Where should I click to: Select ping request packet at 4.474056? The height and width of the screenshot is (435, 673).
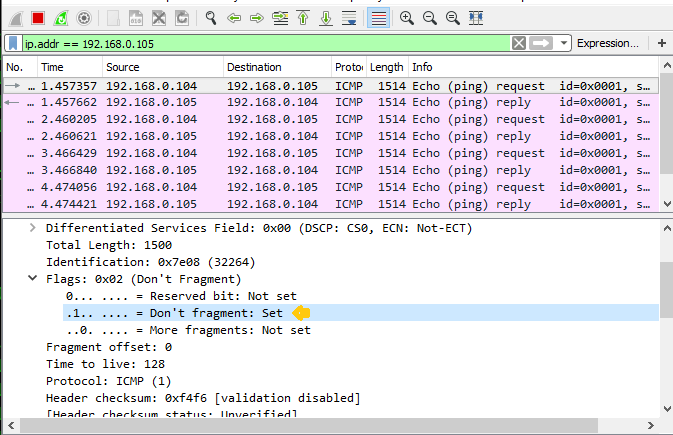tap(330, 187)
